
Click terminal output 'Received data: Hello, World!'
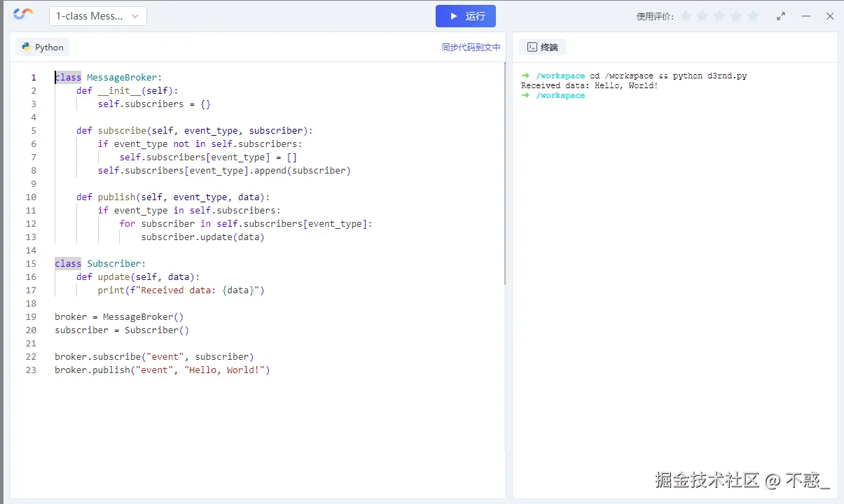click(x=590, y=85)
